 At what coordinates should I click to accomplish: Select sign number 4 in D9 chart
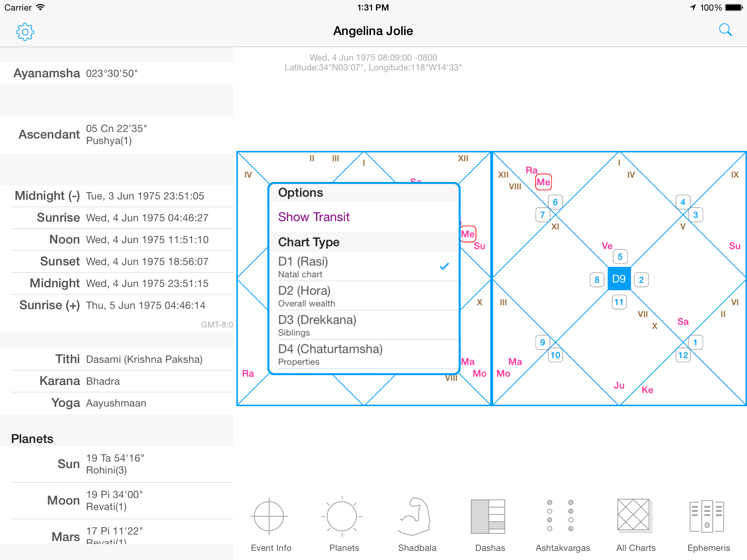click(683, 202)
